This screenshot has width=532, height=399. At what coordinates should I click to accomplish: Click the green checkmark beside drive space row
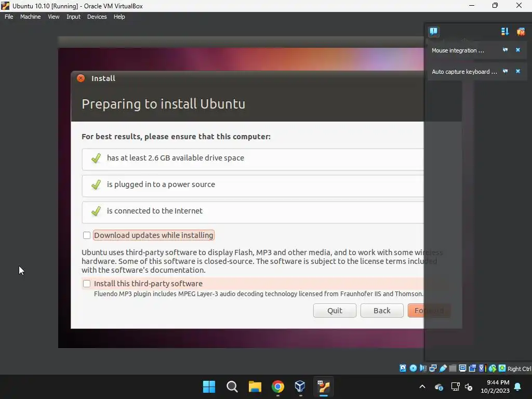[96, 158]
